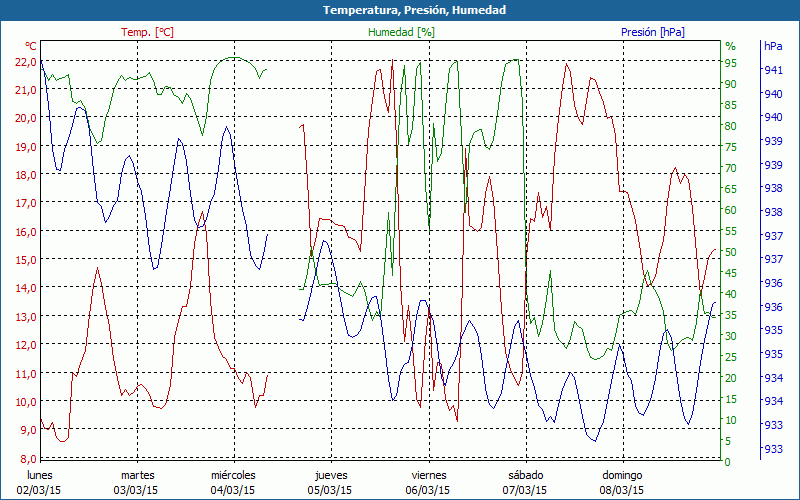Select the green Humedad [%] legend label
The width and height of the screenshot is (800, 500).
pos(401,32)
